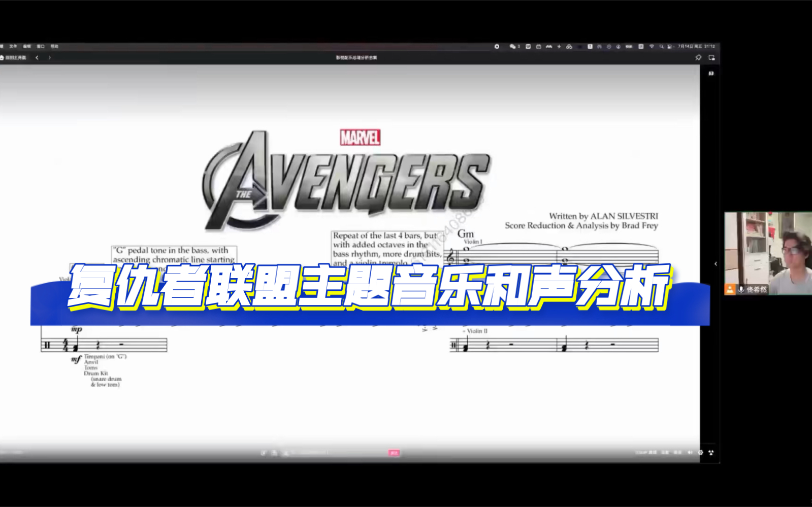The image size is (812, 507).
Task: Open the 文件 (File) menu
Action: [13, 46]
